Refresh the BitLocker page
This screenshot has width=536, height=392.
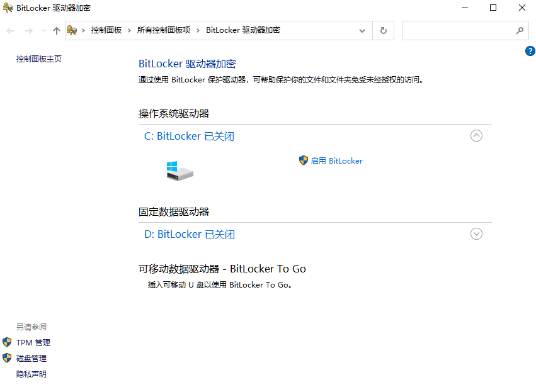(x=383, y=31)
